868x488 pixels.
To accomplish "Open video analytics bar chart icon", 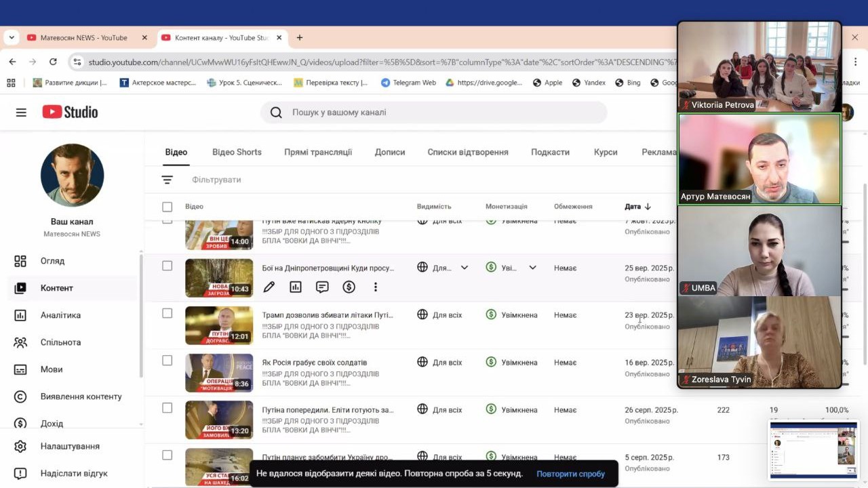I will point(296,287).
